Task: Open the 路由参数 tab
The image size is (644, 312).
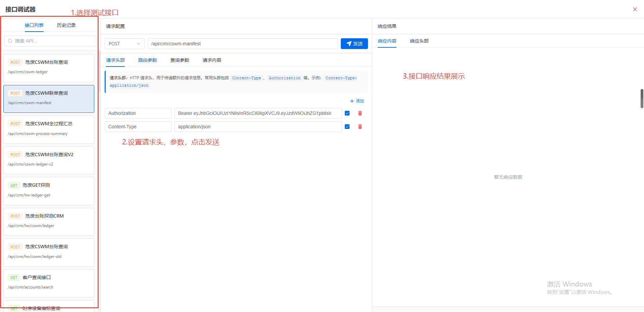Action: (148, 60)
